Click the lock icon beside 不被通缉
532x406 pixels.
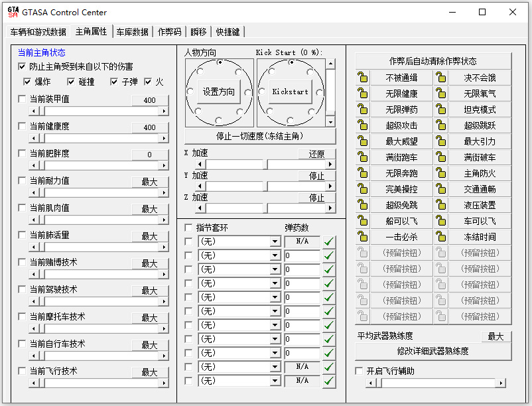click(x=363, y=78)
